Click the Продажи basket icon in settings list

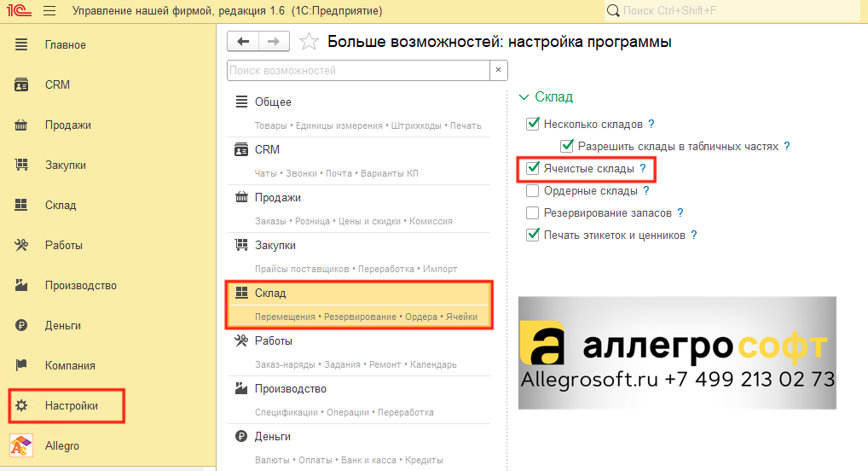(x=241, y=197)
